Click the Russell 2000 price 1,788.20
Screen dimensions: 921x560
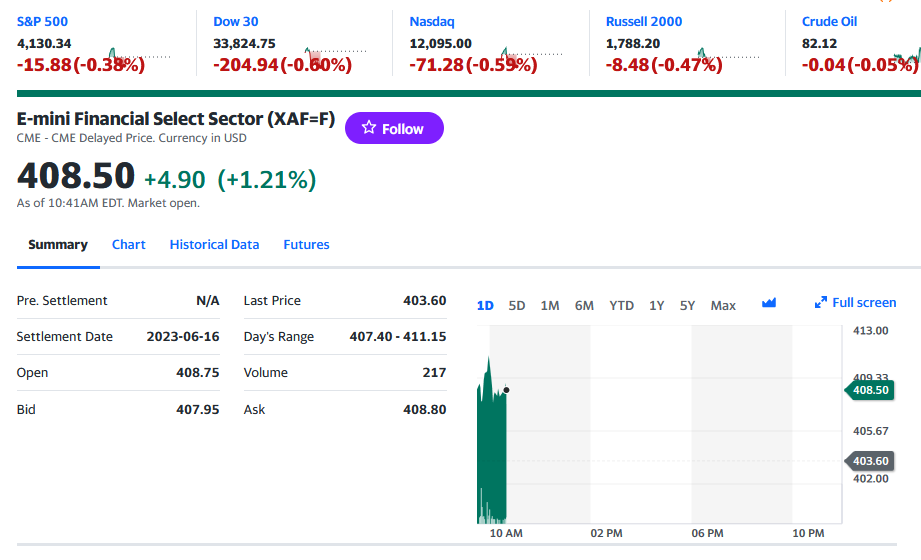[x=633, y=43]
